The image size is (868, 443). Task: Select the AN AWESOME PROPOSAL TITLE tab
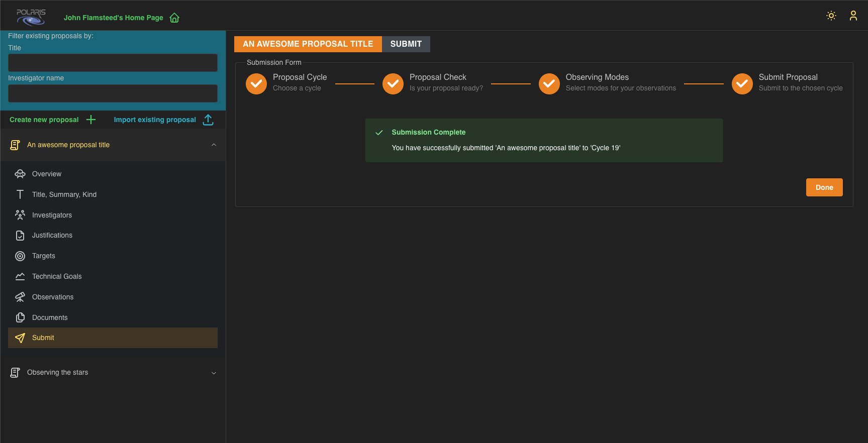(308, 44)
